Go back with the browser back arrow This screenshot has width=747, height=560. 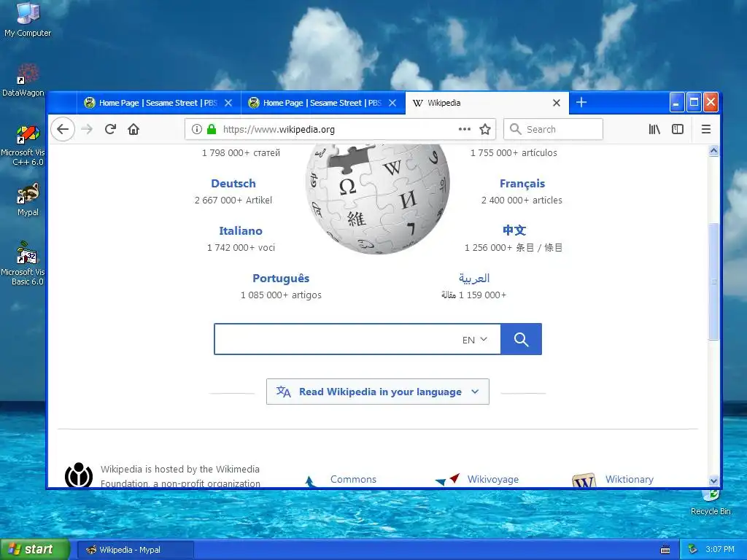[63, 129]
